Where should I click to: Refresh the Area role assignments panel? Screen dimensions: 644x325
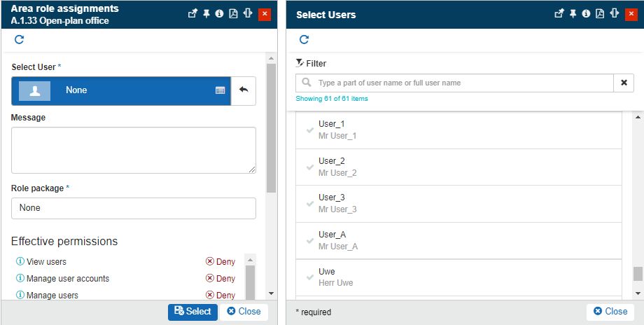20,40
